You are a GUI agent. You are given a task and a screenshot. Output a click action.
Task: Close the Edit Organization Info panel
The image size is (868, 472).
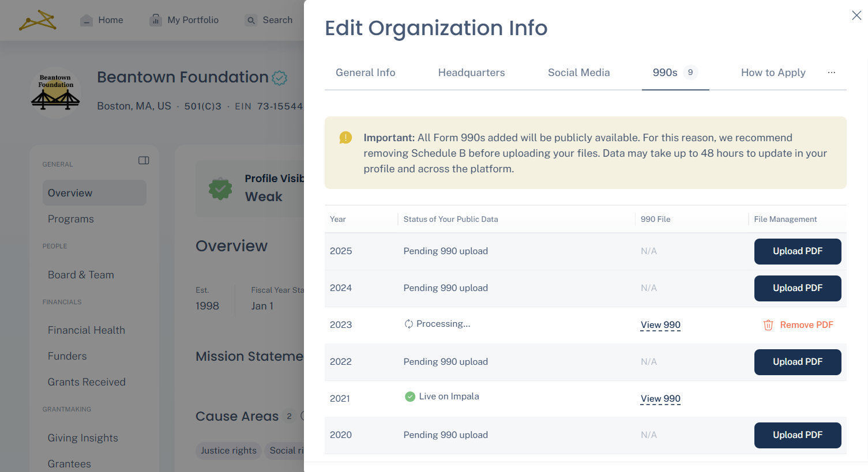pos(856,16)
